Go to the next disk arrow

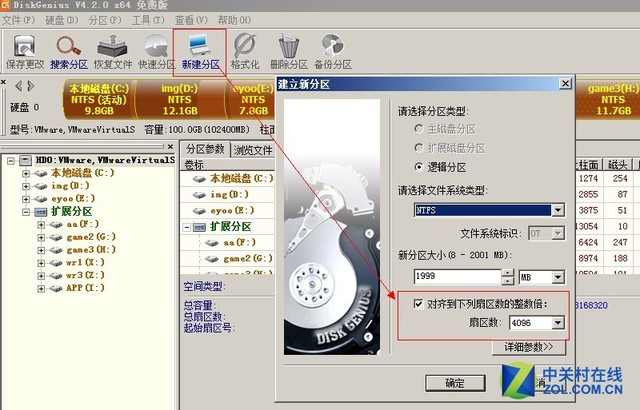tap(31, 86)
